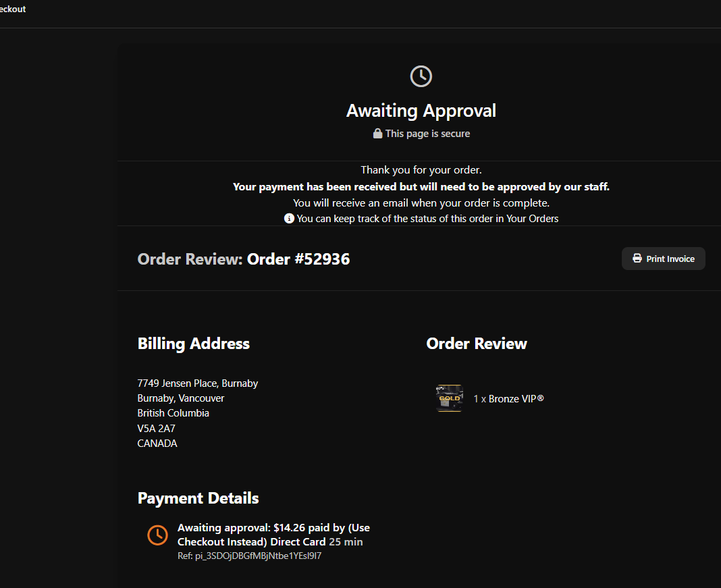Open the Bronze VIP product thumbnail
This screenshot has width=721, height=588.
(449, 398)
